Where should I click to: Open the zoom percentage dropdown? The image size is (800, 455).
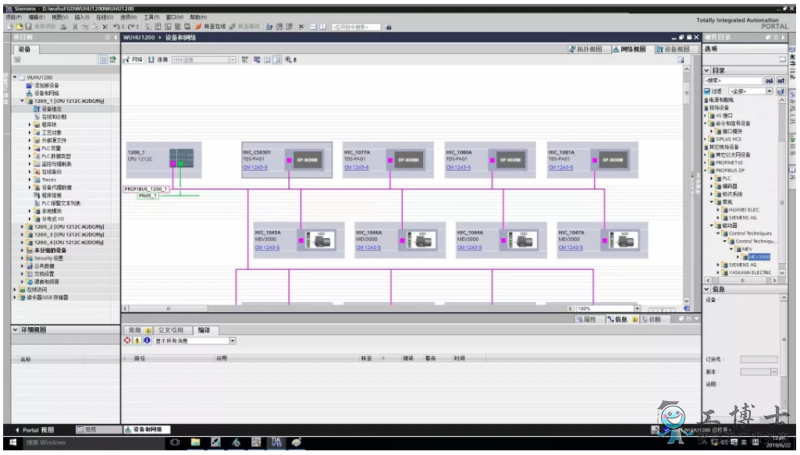click(x=637, y=309)
